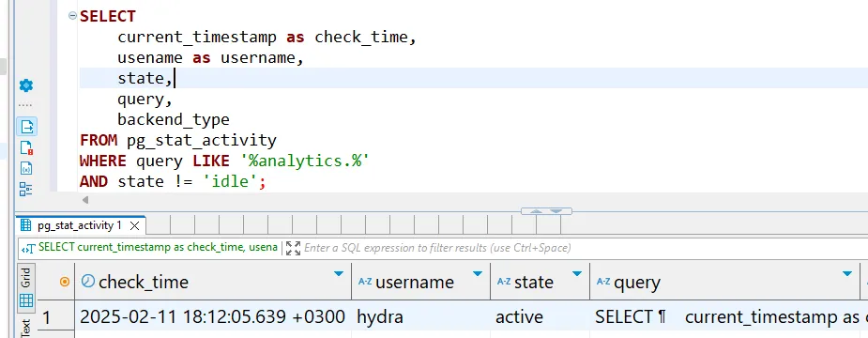Click the AND keyword in the editor

(94, 182)
